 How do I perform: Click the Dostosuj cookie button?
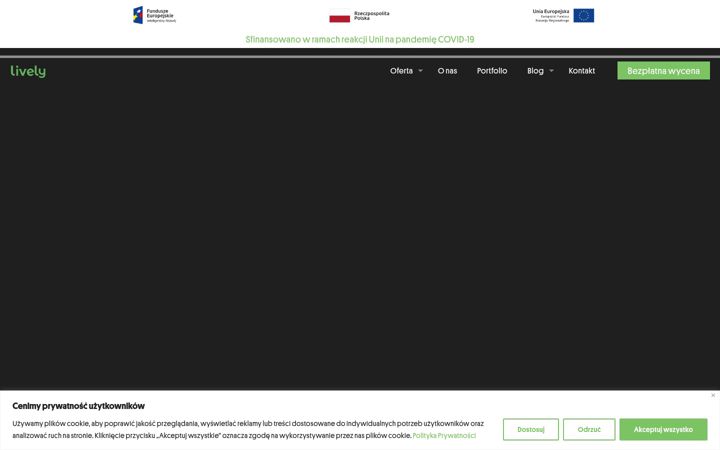[x=531, y=429]
